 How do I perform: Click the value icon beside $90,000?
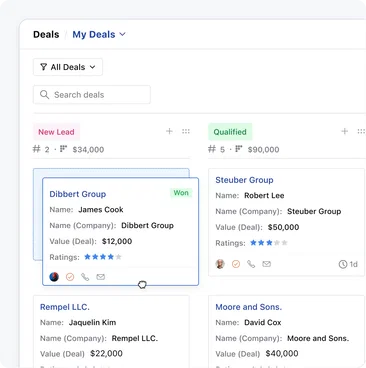click(239, 149)
